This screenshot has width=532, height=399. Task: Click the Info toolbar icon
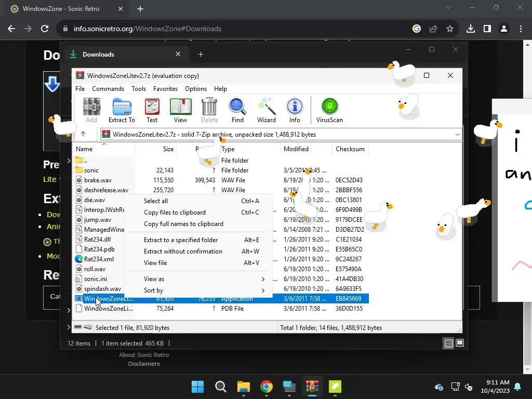(x=295, y=110)
